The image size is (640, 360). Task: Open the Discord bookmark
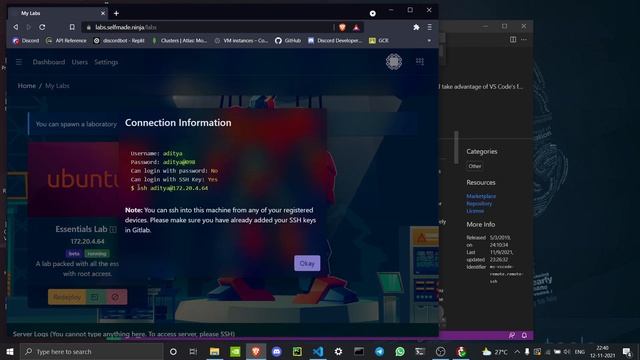tap(26, 40)
